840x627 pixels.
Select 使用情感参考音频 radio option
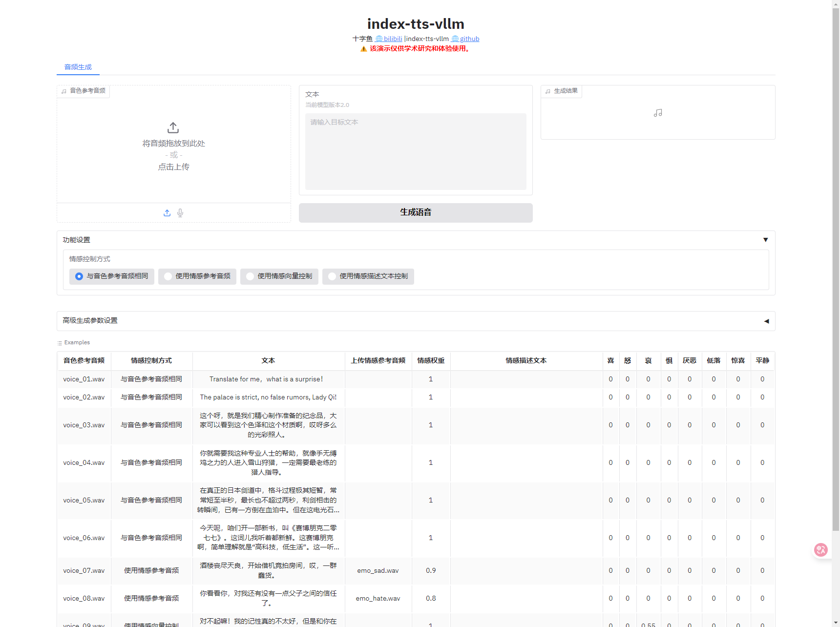168,276
